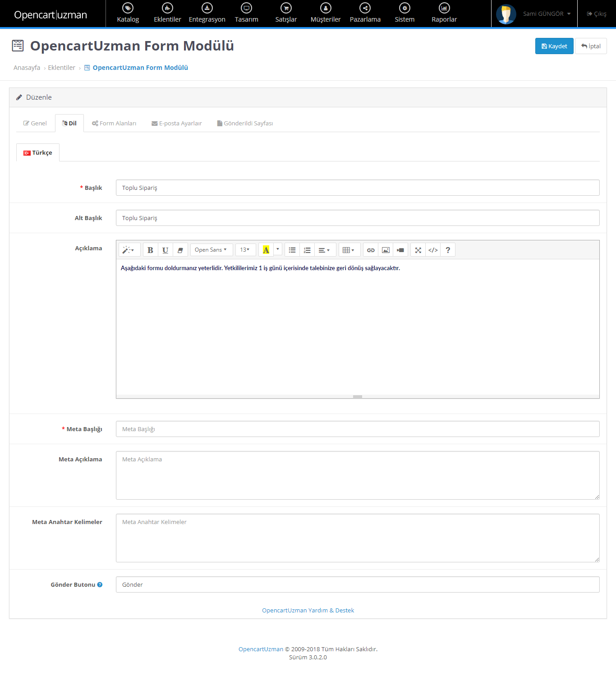This screenshot has width=616, height=690.
Task: Click the Meta Başlığı input field
Action: [x=357, y=429]
